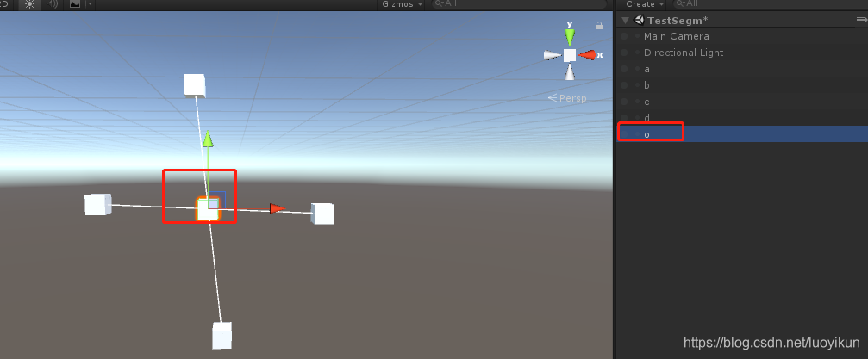Open effects dropdown arrow beside image icon
Image resolution: width=868 pixels, height=359 pixels.
click(x=90, y=4)
